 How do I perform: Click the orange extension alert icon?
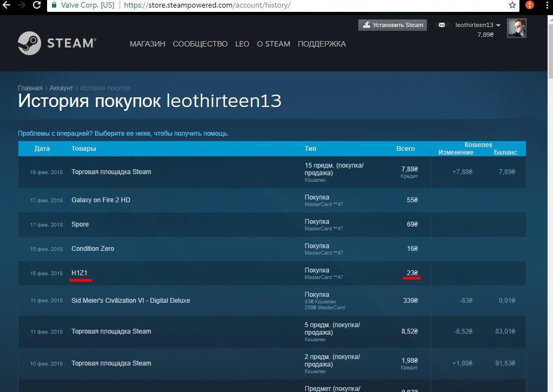click(530, 5)
